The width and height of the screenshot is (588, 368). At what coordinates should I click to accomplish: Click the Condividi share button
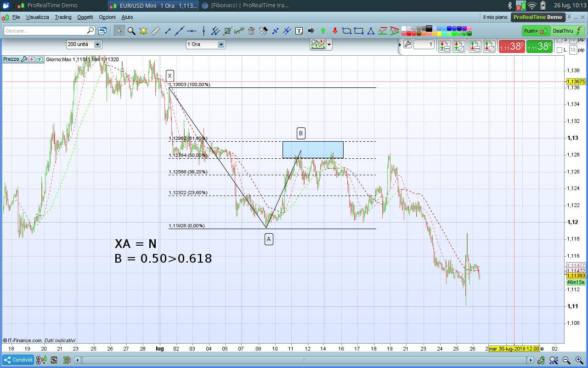point(18,360)
